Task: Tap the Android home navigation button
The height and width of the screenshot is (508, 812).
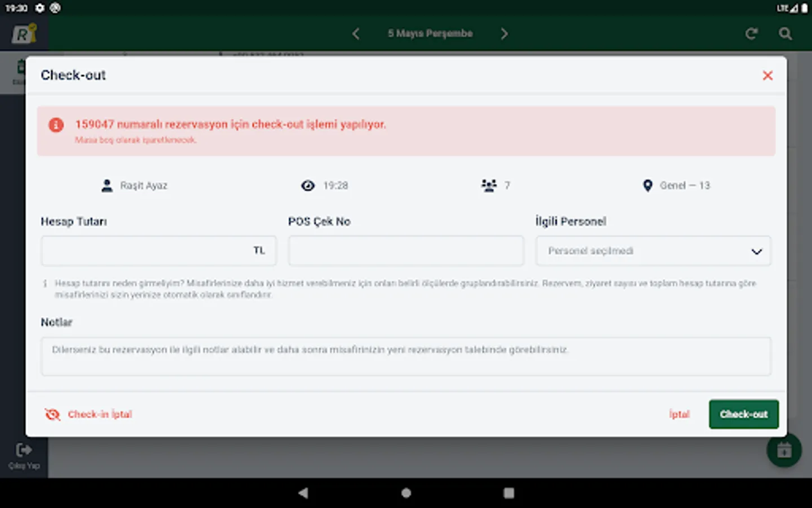Action: [406, 493]
